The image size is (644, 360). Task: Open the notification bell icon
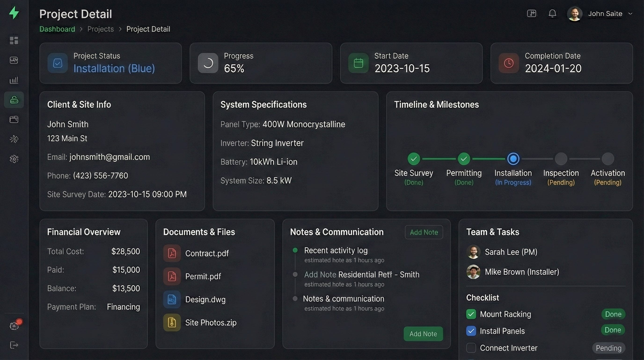(553, 14)
